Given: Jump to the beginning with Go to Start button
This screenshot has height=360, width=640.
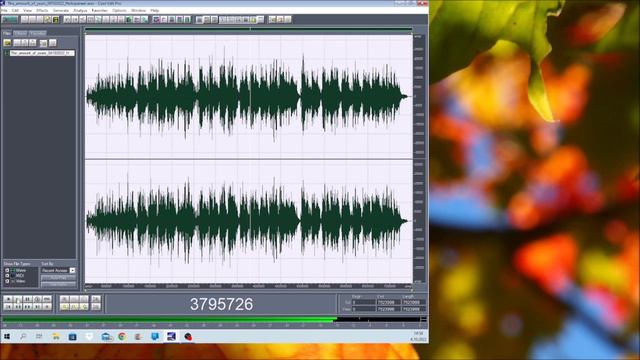Looking at the screenshot, I should coord(8,307).
